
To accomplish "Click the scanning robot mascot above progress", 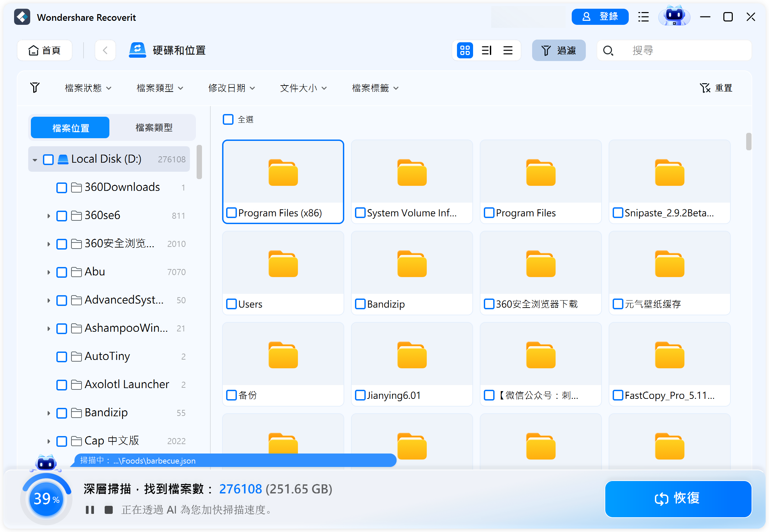I will [46, 463].
